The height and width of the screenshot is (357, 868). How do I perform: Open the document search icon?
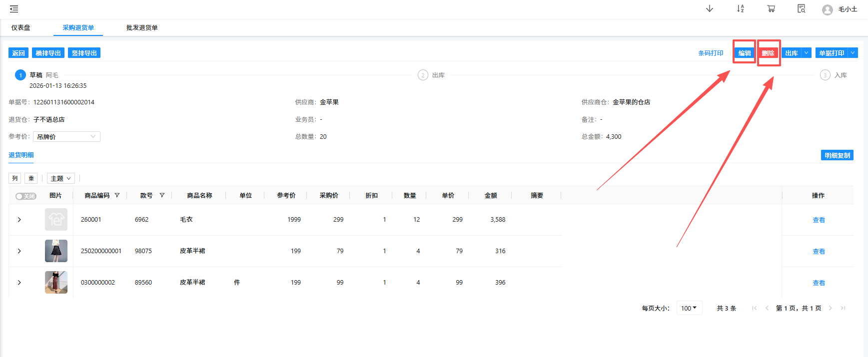tap(801, 9)
